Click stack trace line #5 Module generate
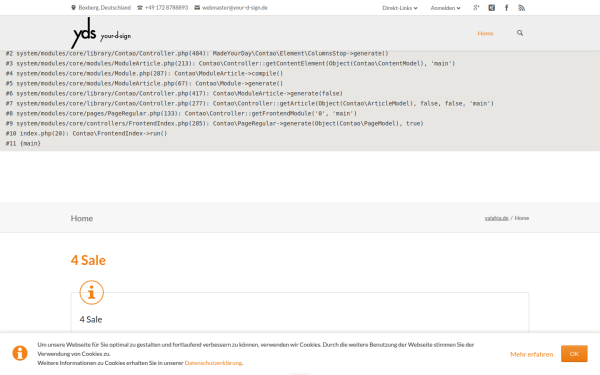Image resolution: width=600 pixels, height=375 pixels. (144, 83)
